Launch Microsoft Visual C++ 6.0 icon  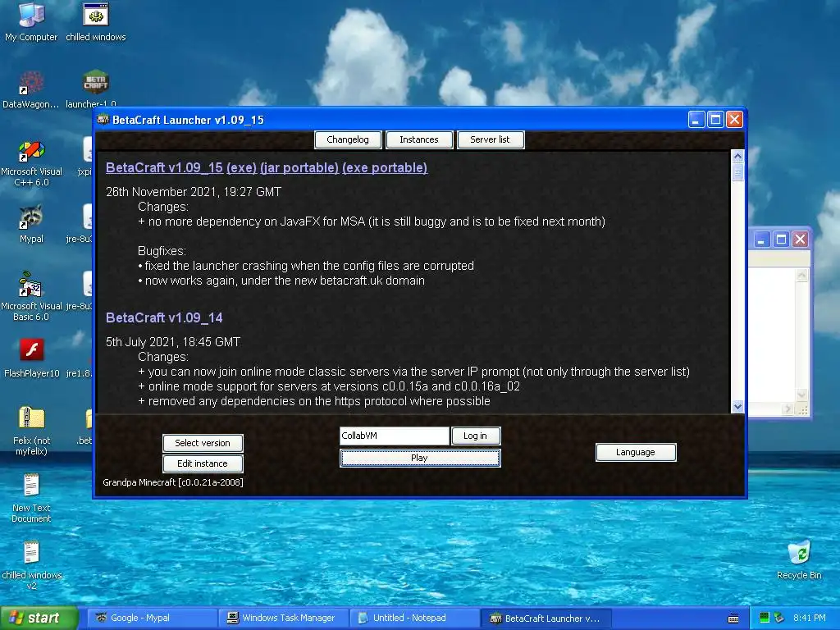(31, 163)
